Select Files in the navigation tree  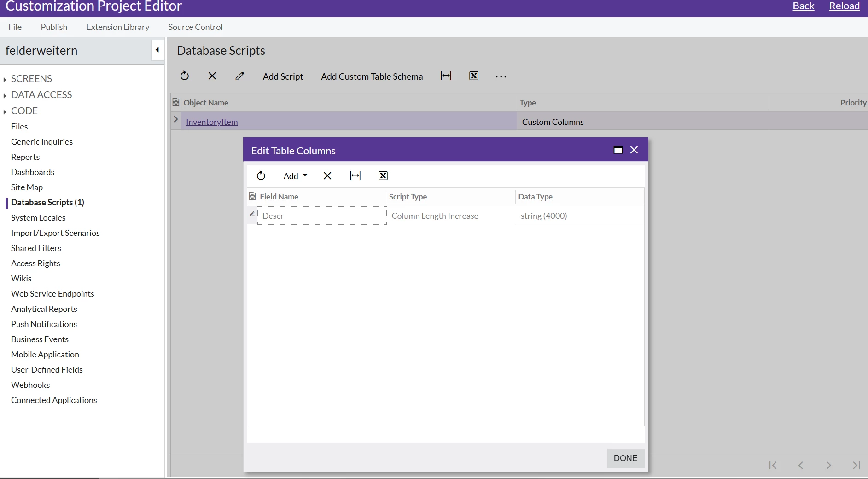tap(19, 127)
